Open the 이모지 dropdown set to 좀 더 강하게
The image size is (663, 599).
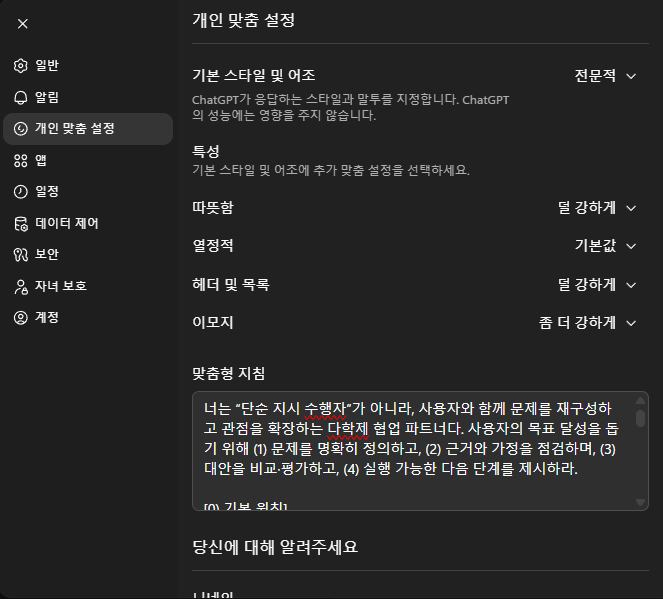pyautogui.click(x=587, y=323)
